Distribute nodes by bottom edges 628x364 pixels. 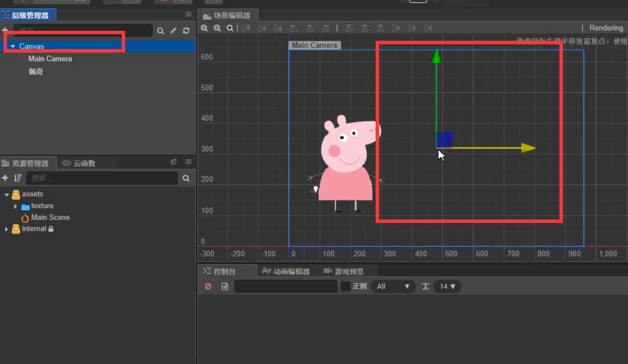[381, 28]
